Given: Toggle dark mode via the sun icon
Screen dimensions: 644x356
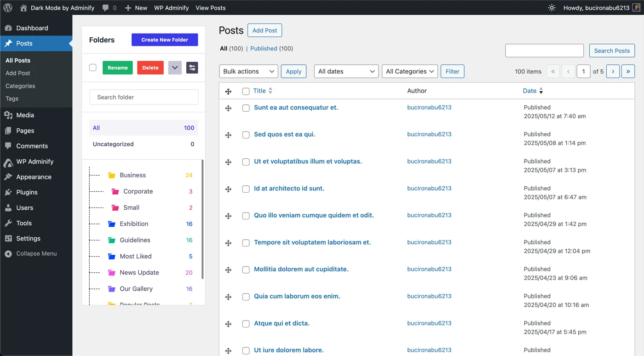Looking at the screenshot, I should point(551,7).
